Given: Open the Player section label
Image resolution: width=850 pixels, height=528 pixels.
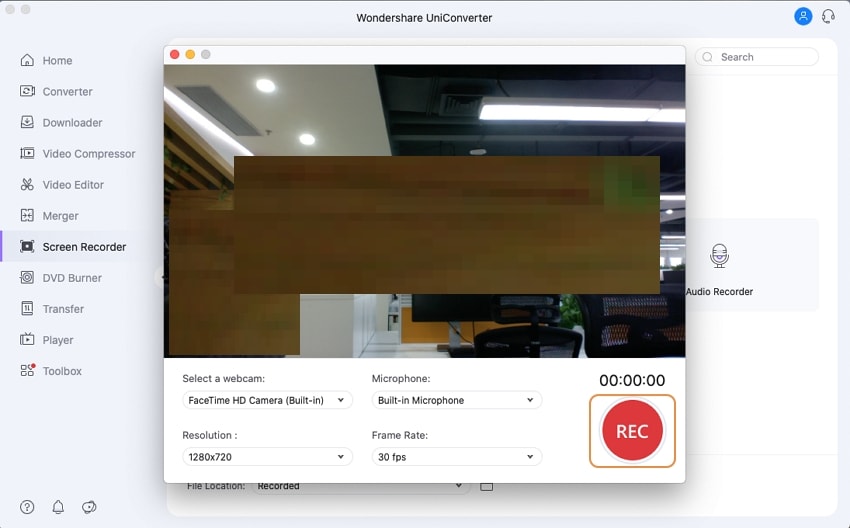Looking at the screenshot, I should [x=58, y=340].
